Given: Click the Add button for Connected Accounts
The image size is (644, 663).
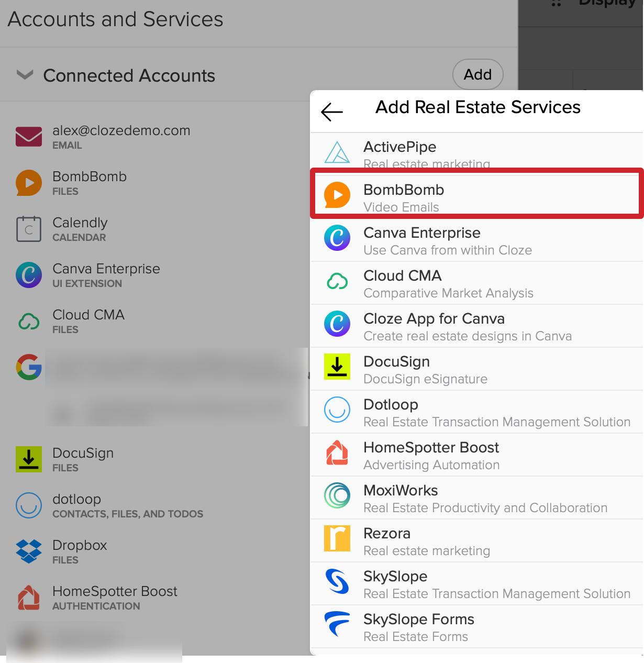Looking at the screenshot, I should [x=478, y=74].
